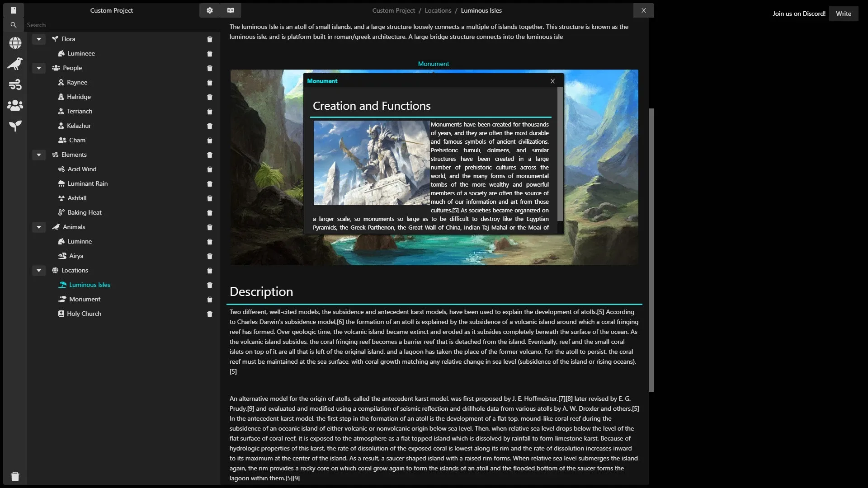Click the settings gear in project header
The width and height of the screenshot is (868, 488).
tap(209, 10)
